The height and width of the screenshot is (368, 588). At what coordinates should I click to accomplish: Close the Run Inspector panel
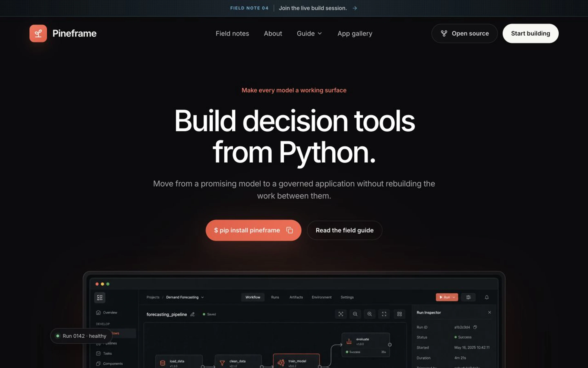(490, 312)
